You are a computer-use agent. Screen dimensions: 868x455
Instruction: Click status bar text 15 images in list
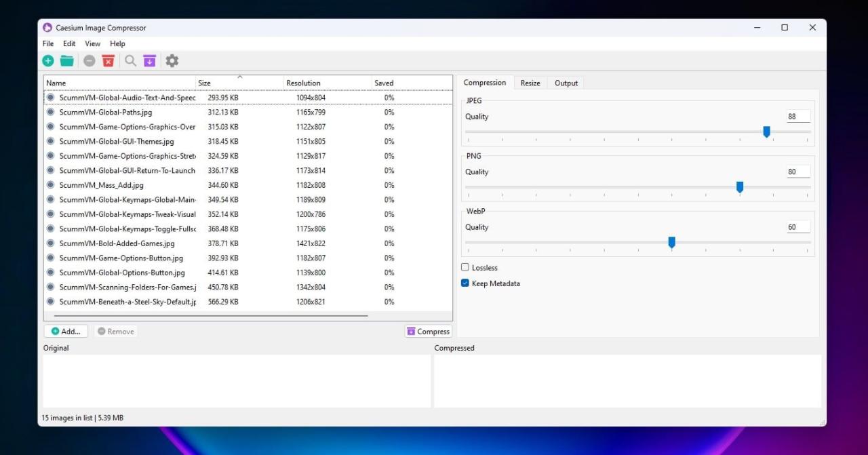click(67, 418)
